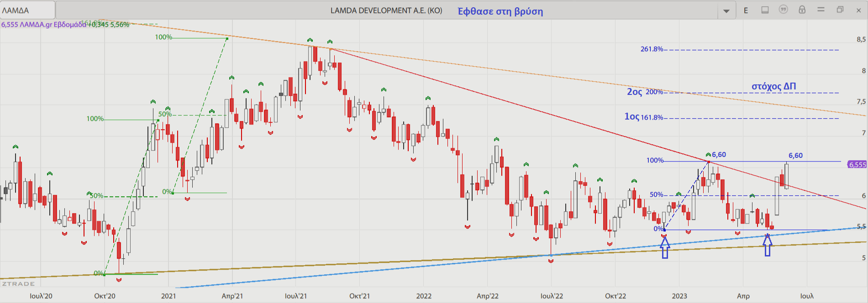Click the Απρ'21 date label
Screen dimensions: 868x303
pyautogui.click(x=232, y=296)
